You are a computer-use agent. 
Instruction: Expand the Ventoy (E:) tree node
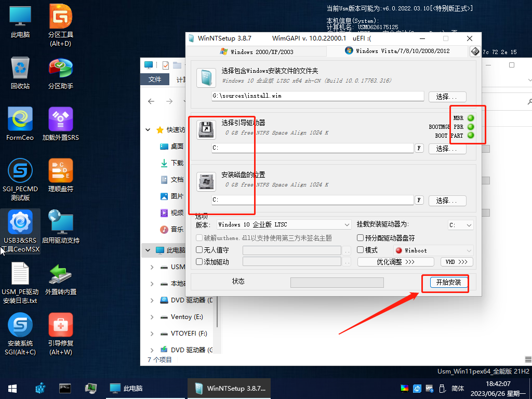(x=152, y=317)
